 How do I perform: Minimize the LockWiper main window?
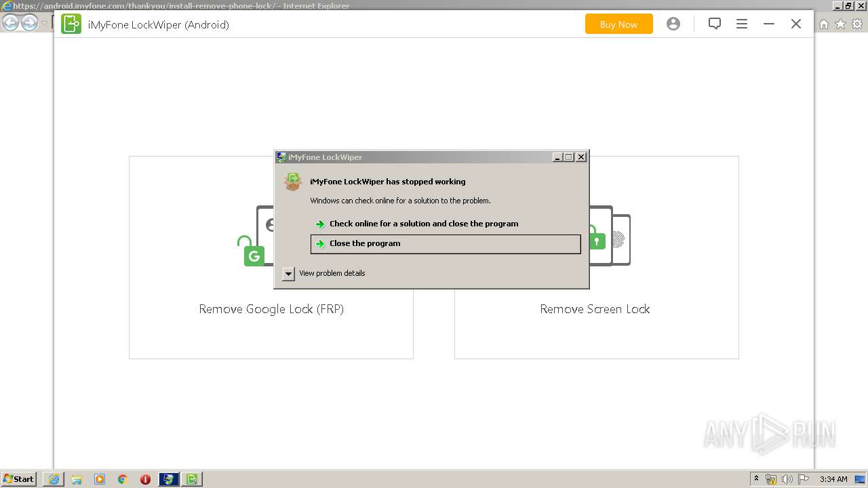[769, 24]
